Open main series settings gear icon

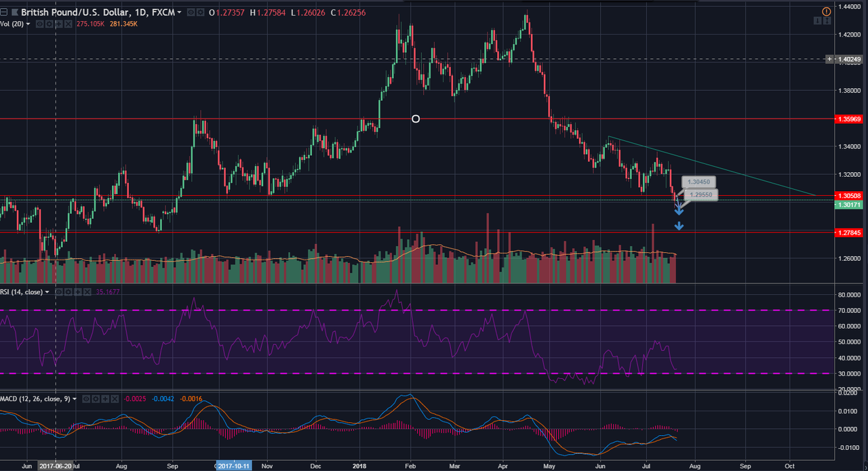[x=201, y=12]
